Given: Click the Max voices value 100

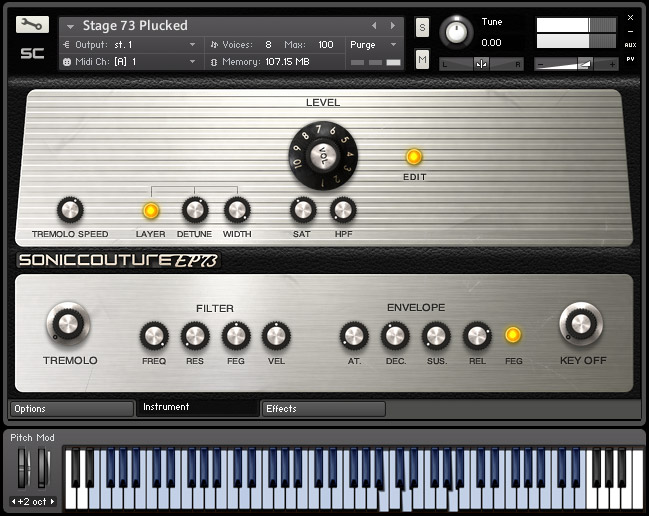Looking at the screenshot, I should (326, 45).
